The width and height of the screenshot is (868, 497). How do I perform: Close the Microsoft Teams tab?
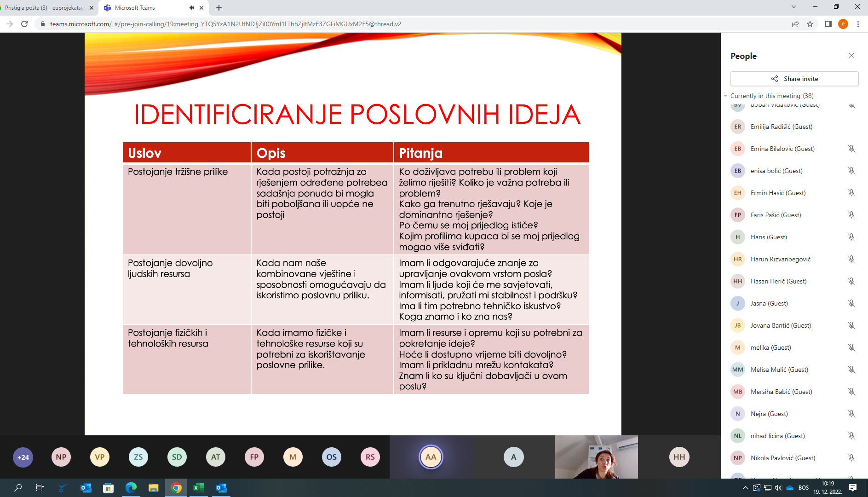pyautogui.click(x=201, y=8)
